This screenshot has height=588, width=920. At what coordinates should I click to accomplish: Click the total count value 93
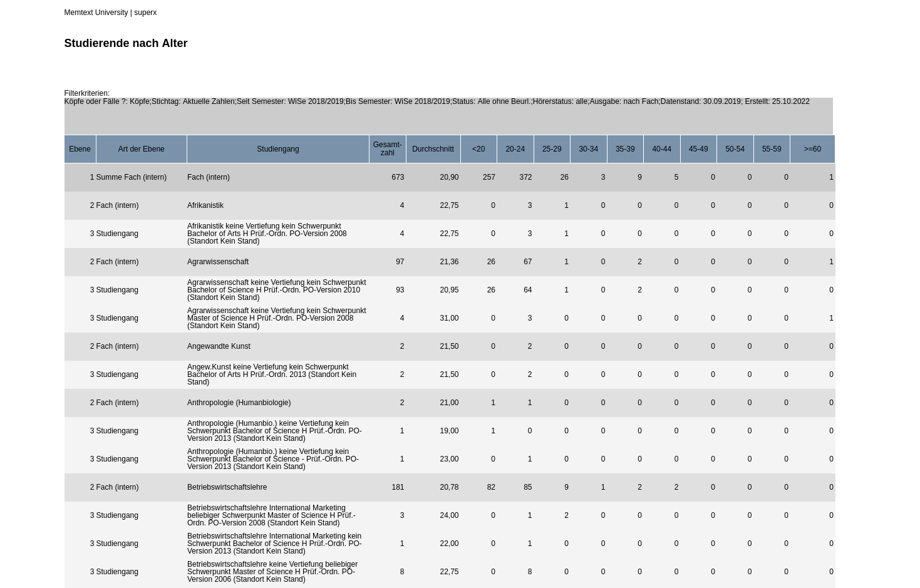[x=400, y=290]
